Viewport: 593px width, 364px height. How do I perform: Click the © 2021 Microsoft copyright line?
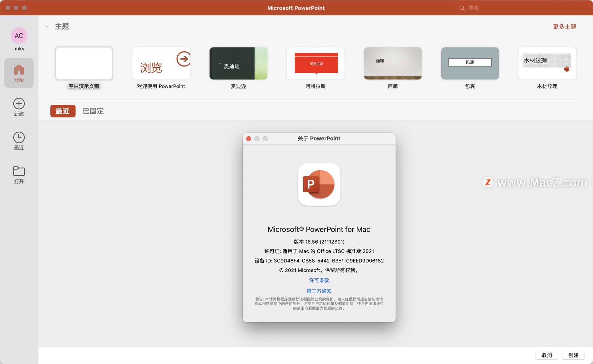tap(319, 270)
